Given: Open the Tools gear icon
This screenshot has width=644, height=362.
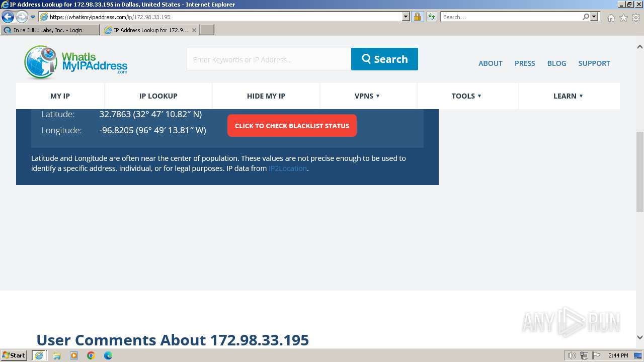Looking at the screenshot, I should click(636, 18).
